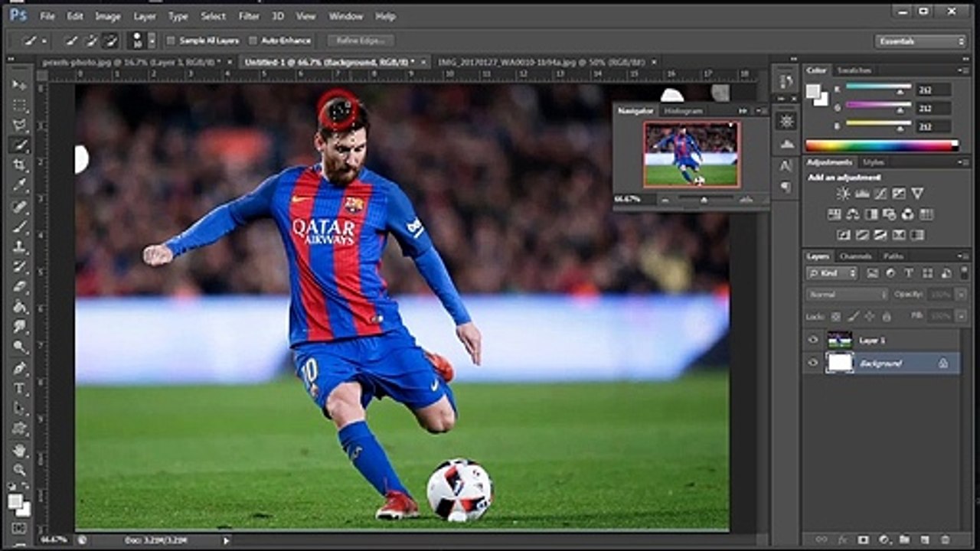Add a Vibrance adjustment
980x551 pixels.
click(x=917, y=194)
